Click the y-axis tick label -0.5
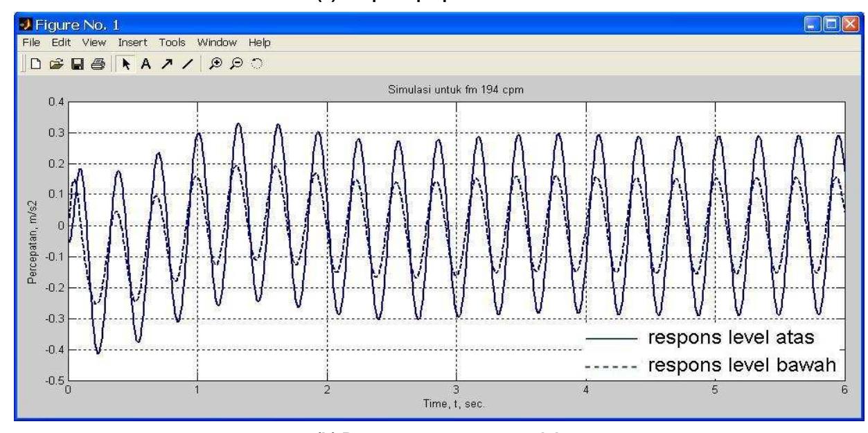 tap(54, 380)
